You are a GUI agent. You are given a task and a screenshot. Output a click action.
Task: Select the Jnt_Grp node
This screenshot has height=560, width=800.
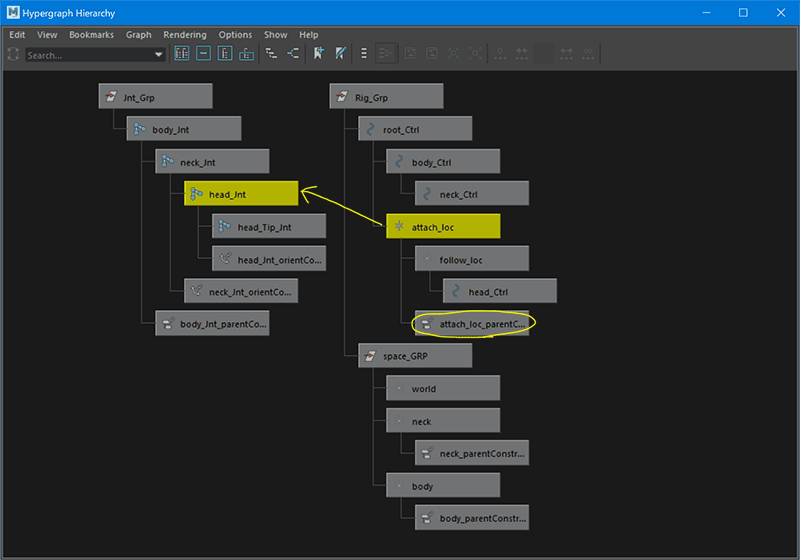(156, 96)
